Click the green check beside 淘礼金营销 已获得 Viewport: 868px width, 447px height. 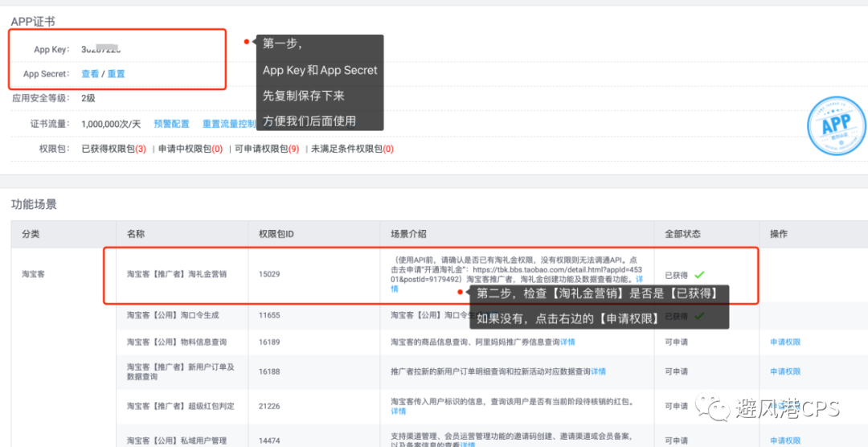pos(699,274)
